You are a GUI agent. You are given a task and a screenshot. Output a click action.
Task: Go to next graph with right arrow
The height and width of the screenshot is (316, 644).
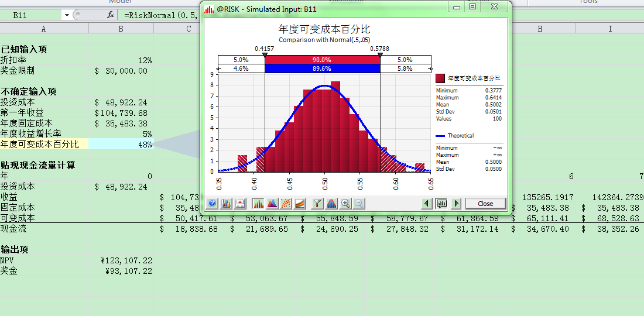coord(456,204)
